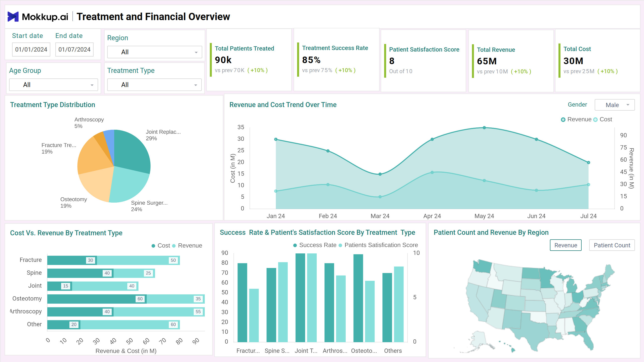Screen dimensions: 644x362
Task: Toggle Cost legend in Cost Vs. Revenue chart
Action: [161, 246]
